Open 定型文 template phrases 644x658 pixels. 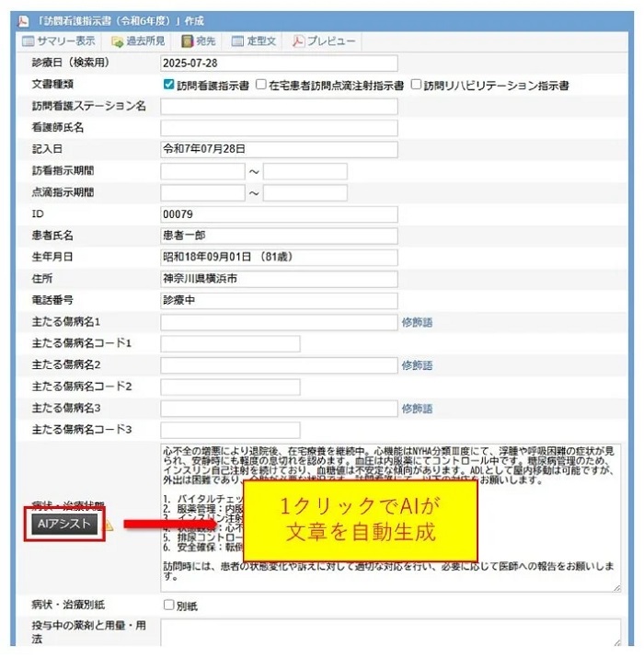click(x=254, y=41)
